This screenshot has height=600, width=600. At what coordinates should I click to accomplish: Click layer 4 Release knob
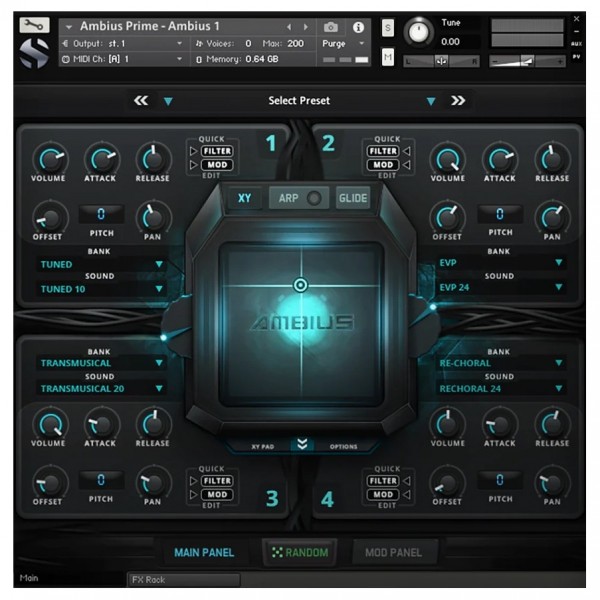click(552, 424)
